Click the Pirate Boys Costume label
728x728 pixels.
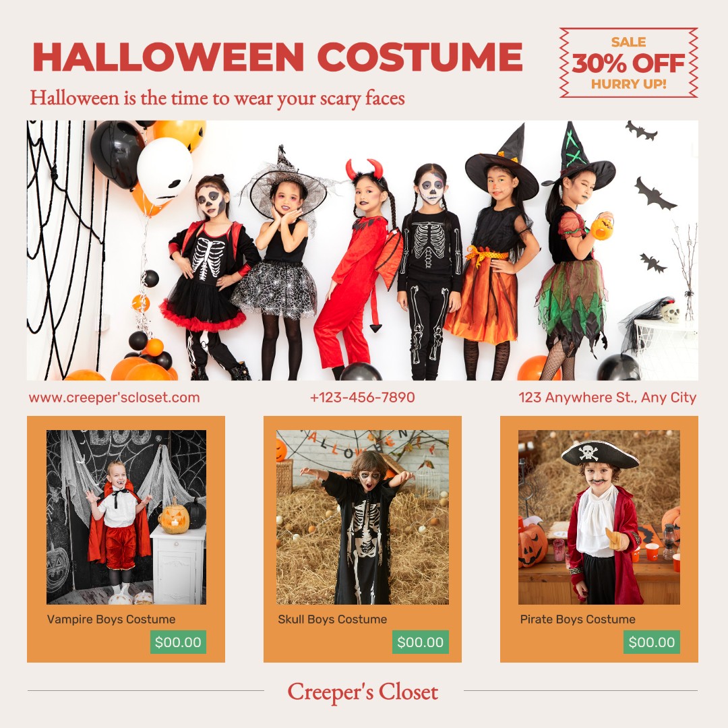(x=578, y=619)
